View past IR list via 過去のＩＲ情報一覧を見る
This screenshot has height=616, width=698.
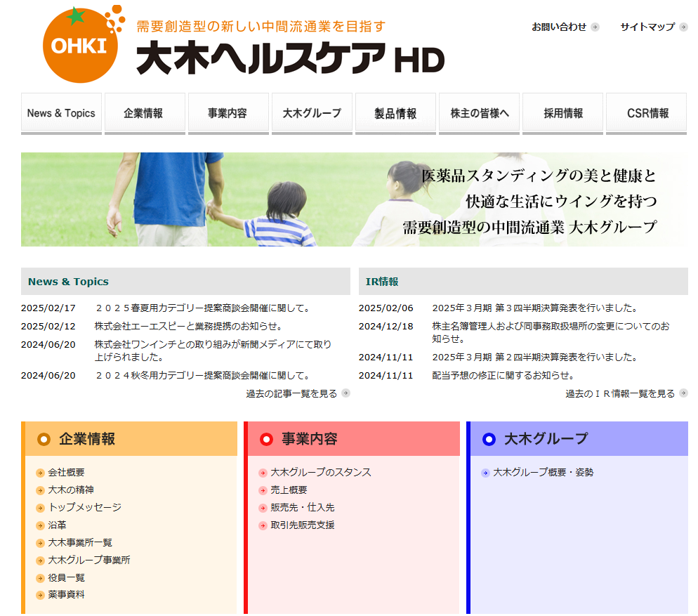[620, 394]
